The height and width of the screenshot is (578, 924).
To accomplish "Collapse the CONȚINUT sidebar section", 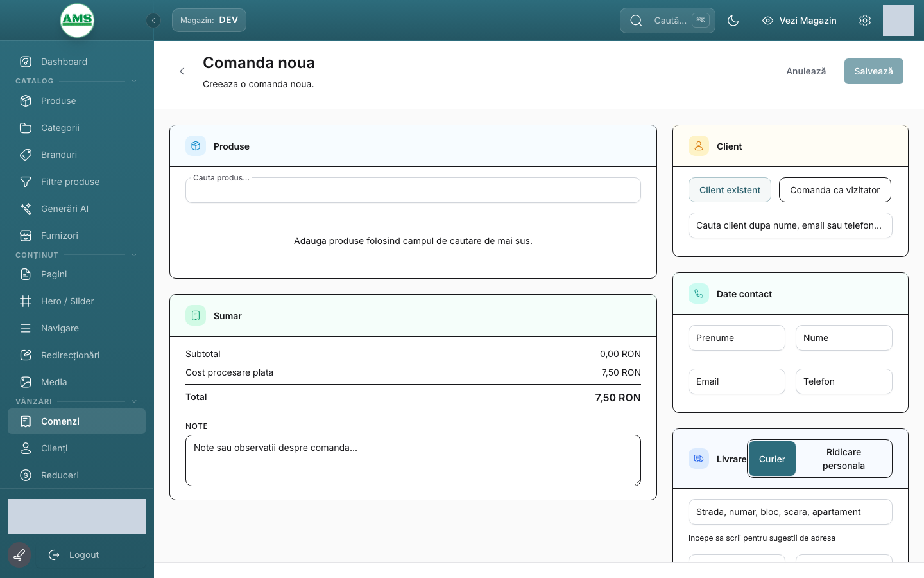I will 134,255.
